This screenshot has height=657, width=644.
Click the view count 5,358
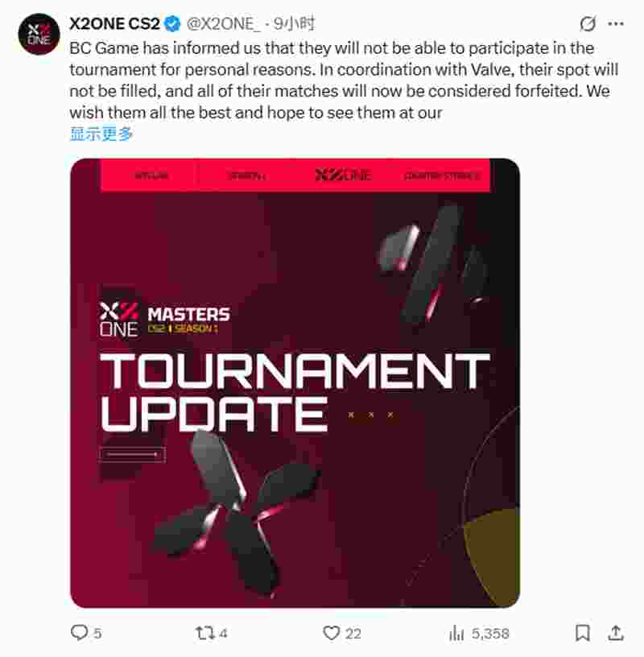tap(490, 633)
